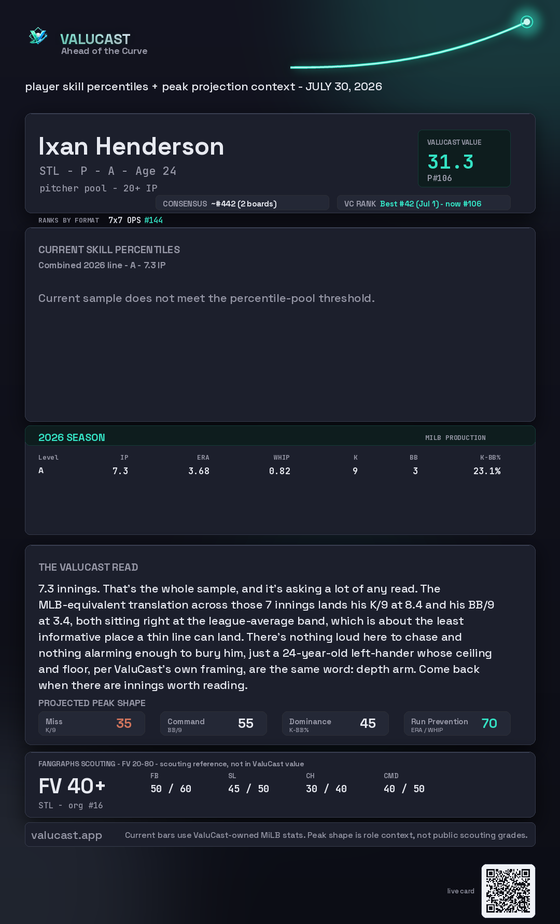Click the Ixan Henderson player name
This screenshot has width=560, height=924.
(x=131, y=146)
